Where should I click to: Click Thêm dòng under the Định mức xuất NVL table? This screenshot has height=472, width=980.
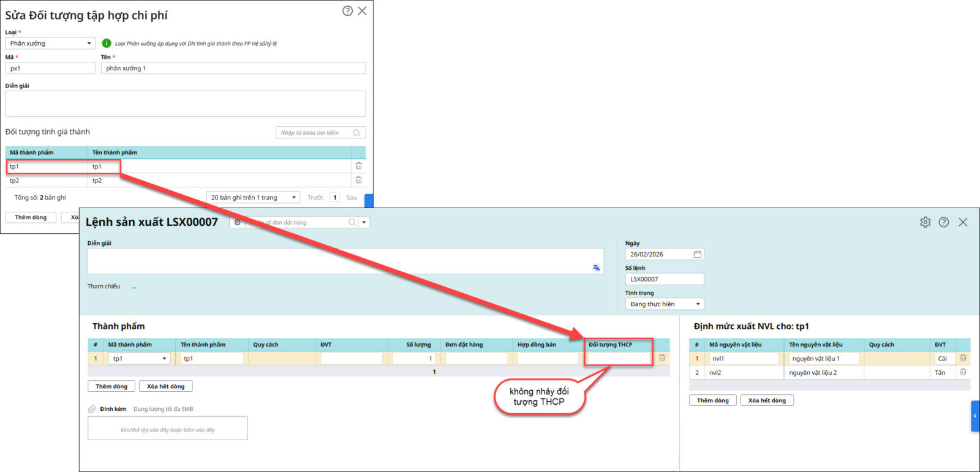[x=713, y=400]
